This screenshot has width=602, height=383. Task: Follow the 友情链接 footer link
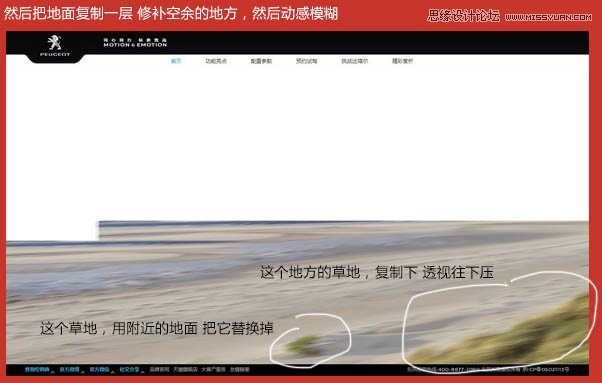240,370
